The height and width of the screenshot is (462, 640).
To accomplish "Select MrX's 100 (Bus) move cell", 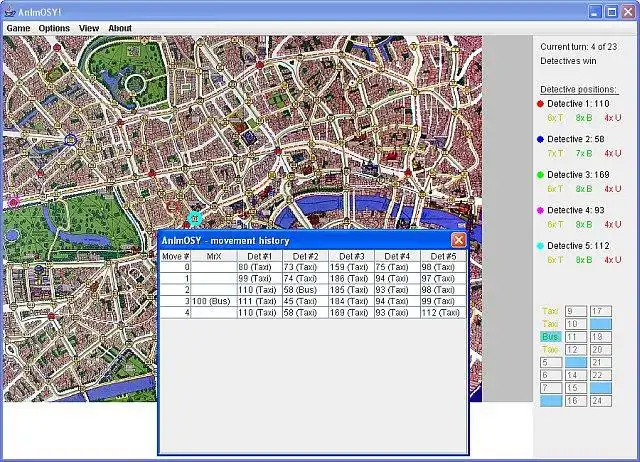I will point(212,301).
